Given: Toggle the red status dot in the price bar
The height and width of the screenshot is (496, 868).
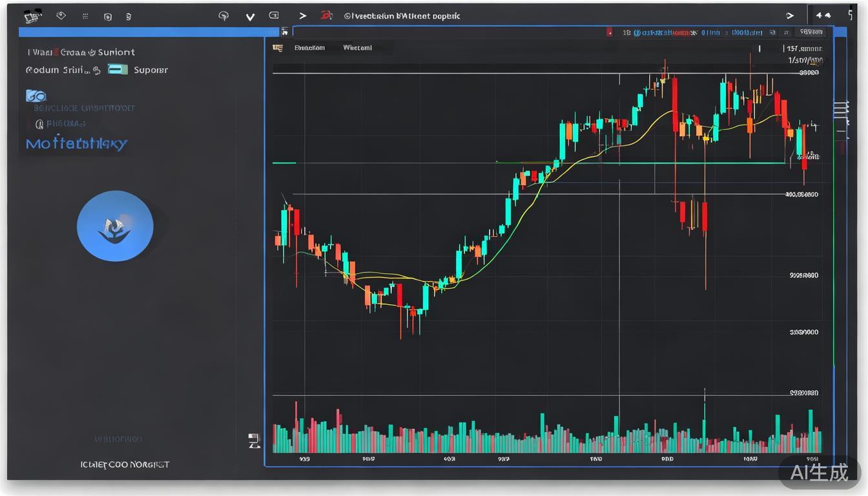Looking at the screenshot, I should 610,31.
